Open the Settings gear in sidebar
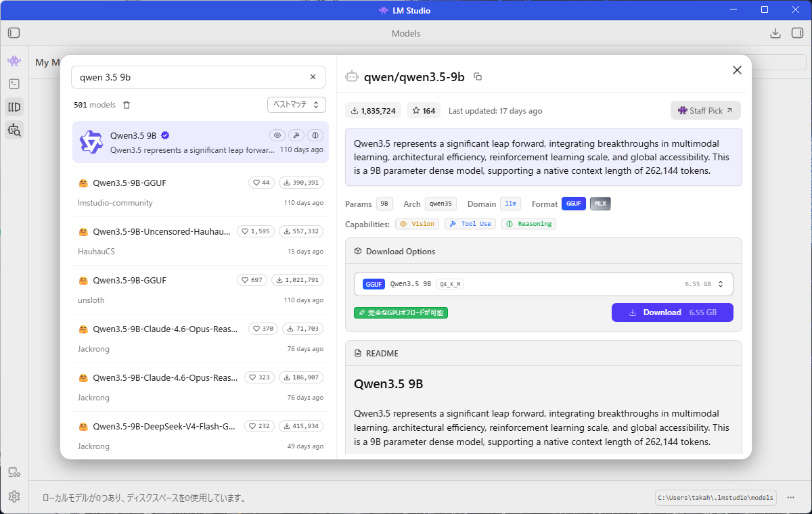812x514 pixels. click(14, 496)
